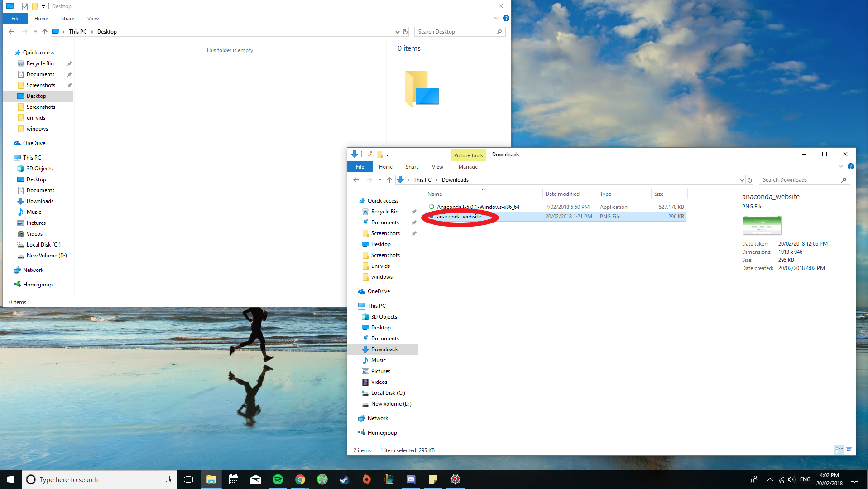Click the Search Downloads field
868x489 pixels.
coord(804,180)
